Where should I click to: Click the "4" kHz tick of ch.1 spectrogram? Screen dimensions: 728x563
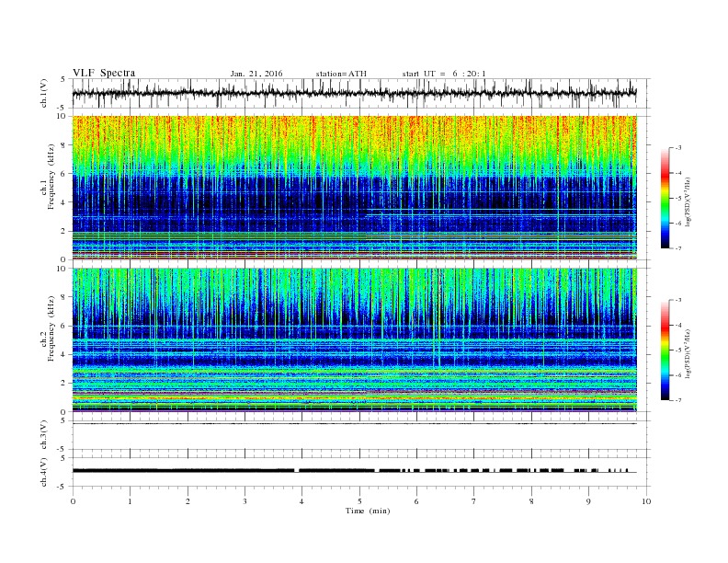click(63, 202)
